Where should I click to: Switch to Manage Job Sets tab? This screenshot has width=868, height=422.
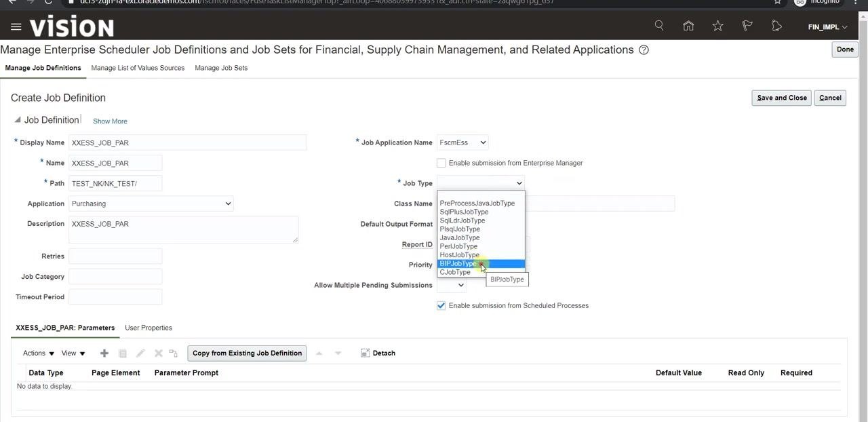(221, 68)
